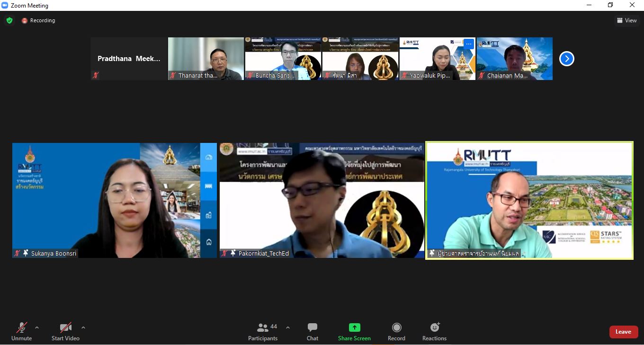Start video from the camera button
This screenshot has width=644, height=345.
65,332
